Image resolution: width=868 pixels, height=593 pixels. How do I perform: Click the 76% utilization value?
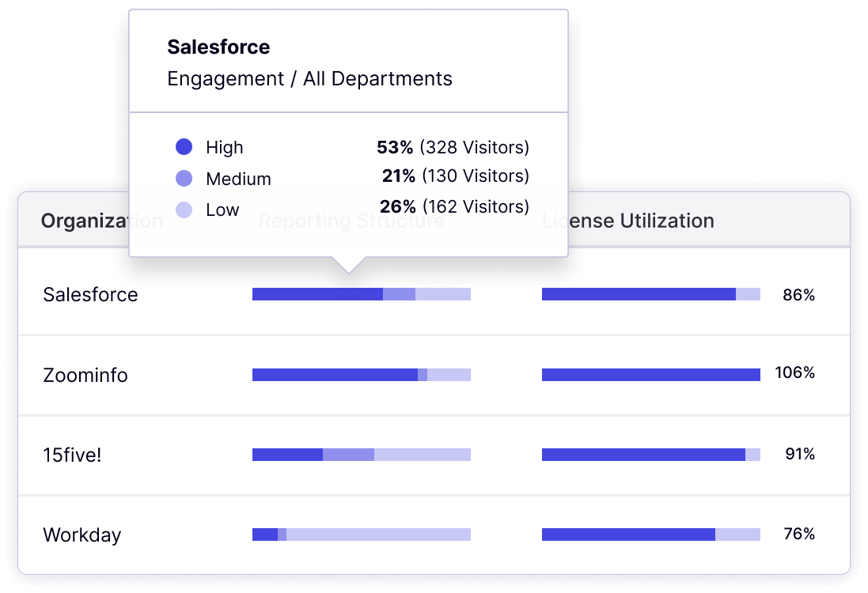point(799,534)
